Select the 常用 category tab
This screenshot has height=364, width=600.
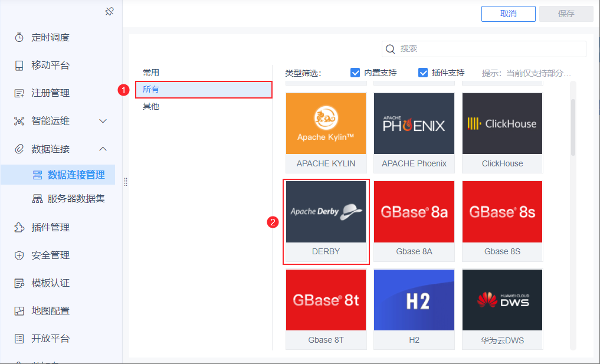(x=151, y=73)
